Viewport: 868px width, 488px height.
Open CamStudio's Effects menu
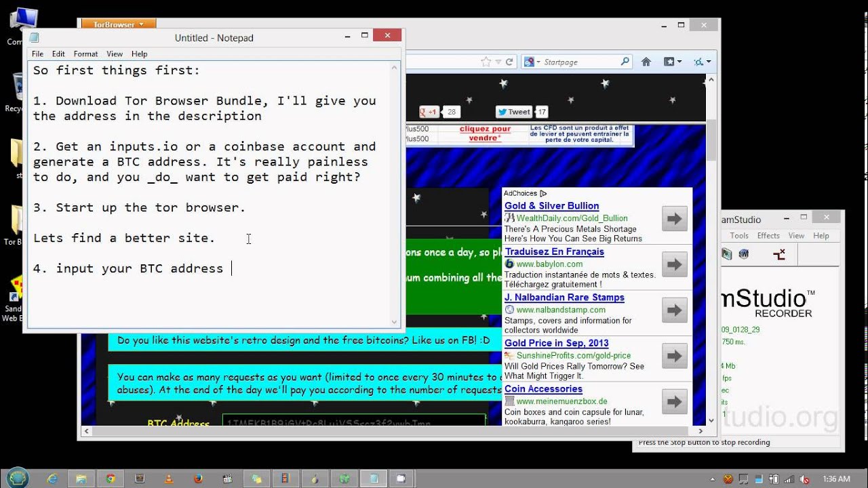tap(768, 236)
